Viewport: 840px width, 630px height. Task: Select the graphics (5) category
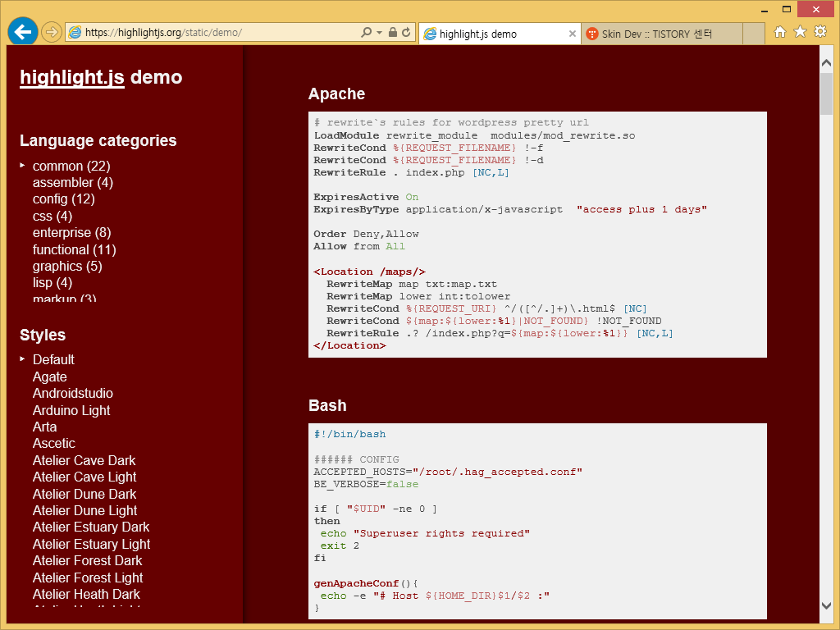[67, 267]
